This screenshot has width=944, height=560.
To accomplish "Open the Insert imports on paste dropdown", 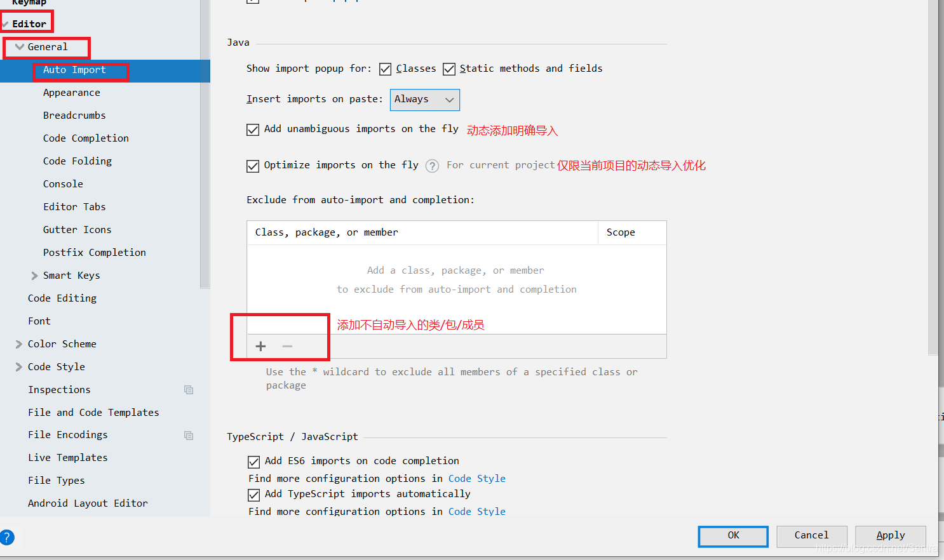I will (x=424, y=100).
